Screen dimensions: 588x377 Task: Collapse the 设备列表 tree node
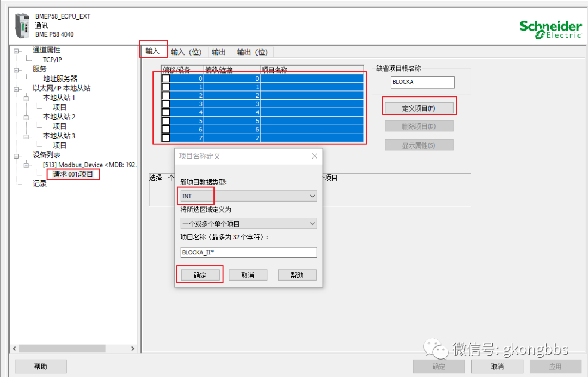[x=16, y=155]
